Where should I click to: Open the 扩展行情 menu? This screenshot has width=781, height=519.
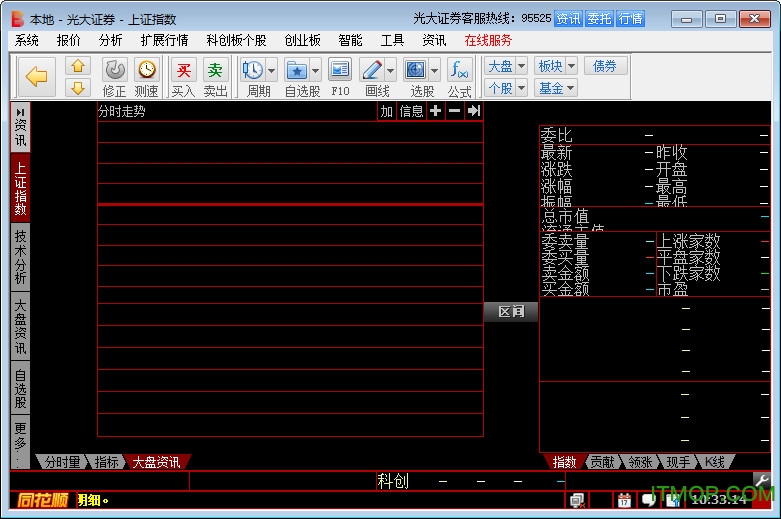pyautogui.click(x=164, y=40)
